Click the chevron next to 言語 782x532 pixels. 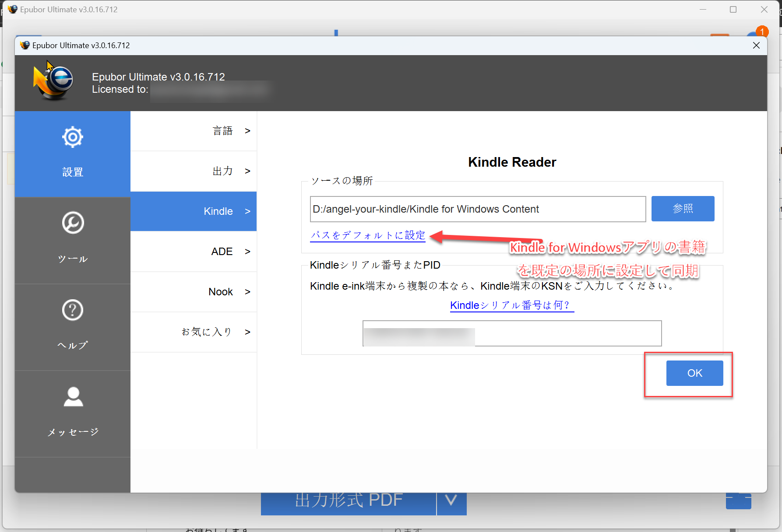[x=247, y=131]
